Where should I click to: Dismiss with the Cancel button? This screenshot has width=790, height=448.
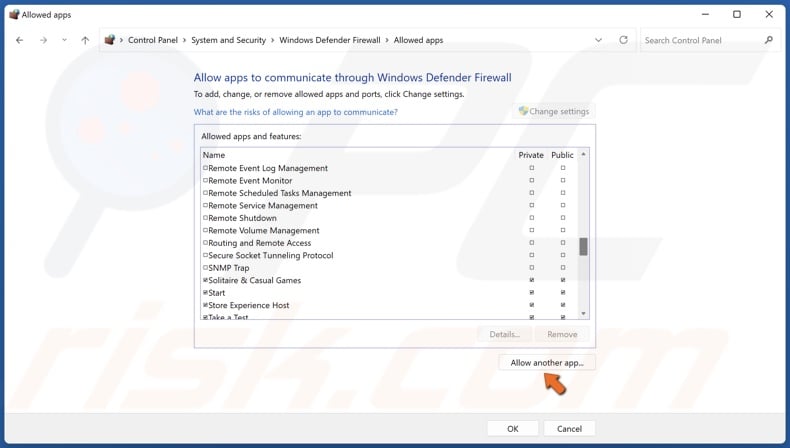coord(569,429)
